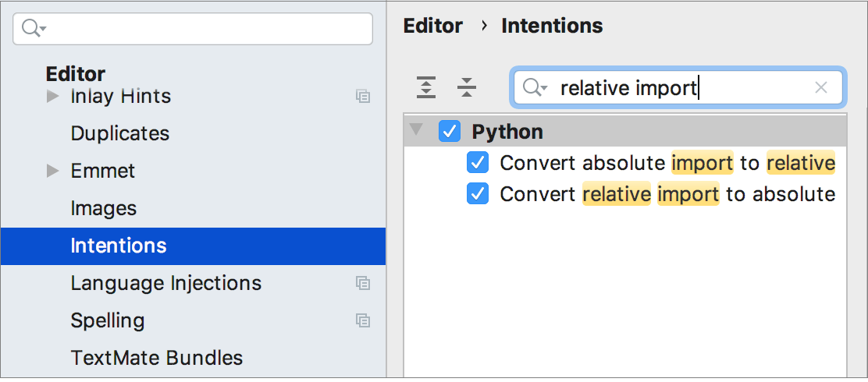Viewport: 868px width, 382px height.
Task: Click the Collapse All icon
Action: coord(467,87)
